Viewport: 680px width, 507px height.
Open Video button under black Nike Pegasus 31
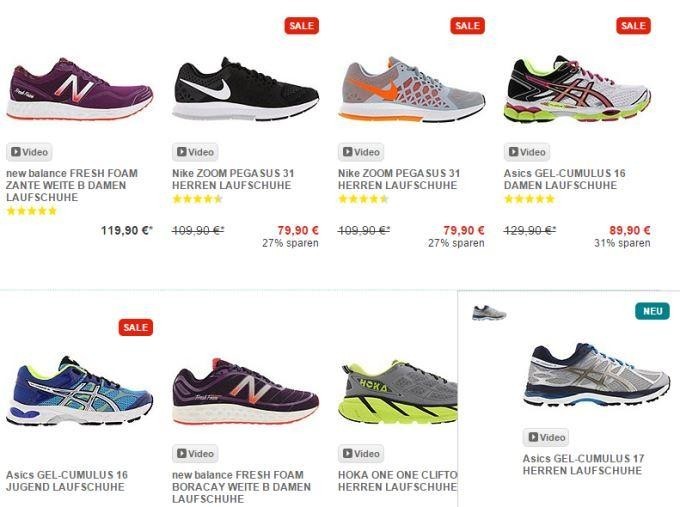pyautogui.click(x=195, y=152)
